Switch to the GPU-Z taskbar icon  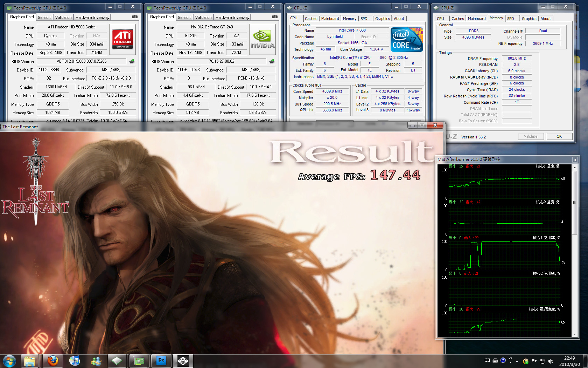coord(139,361)
